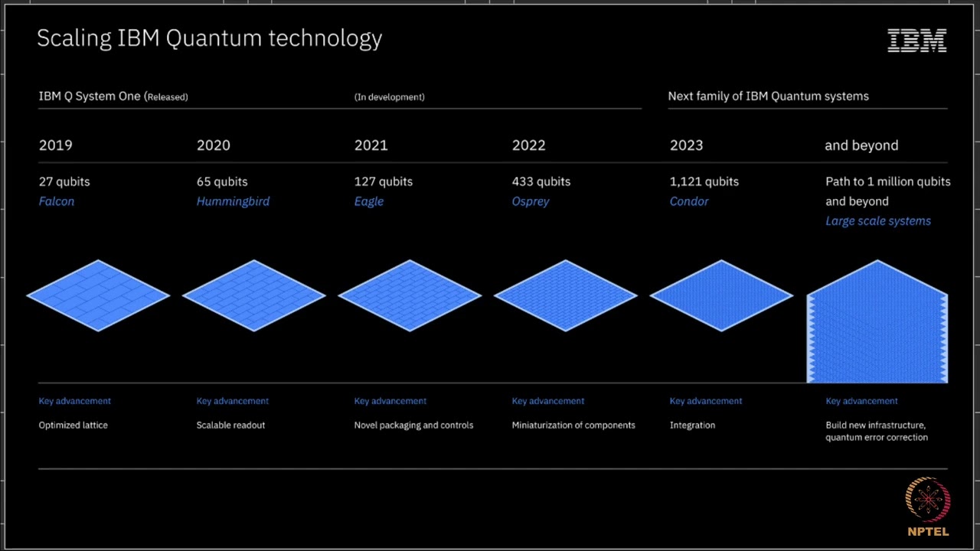Click 'Next family of IBM Quantum systems'
The image size is (980, 551).
768,96
